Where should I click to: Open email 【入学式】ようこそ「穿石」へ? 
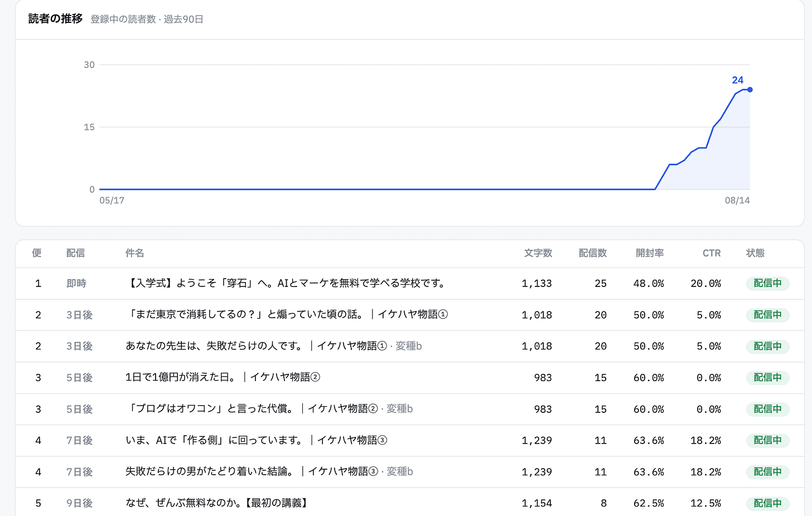[x=287, y=283]
